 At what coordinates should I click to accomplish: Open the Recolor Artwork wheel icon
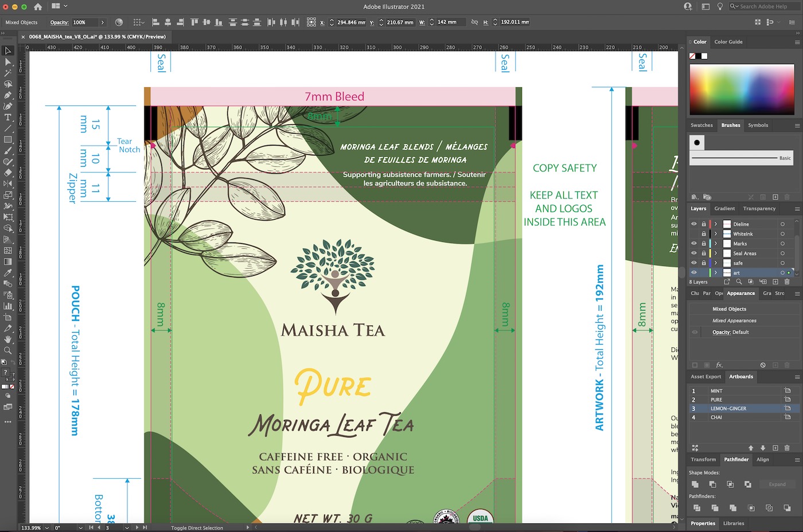[x=119, y=22]
